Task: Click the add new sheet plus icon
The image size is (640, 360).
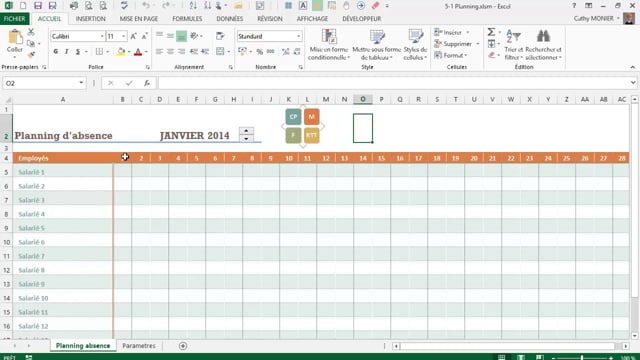Action: tap(183, 346)
